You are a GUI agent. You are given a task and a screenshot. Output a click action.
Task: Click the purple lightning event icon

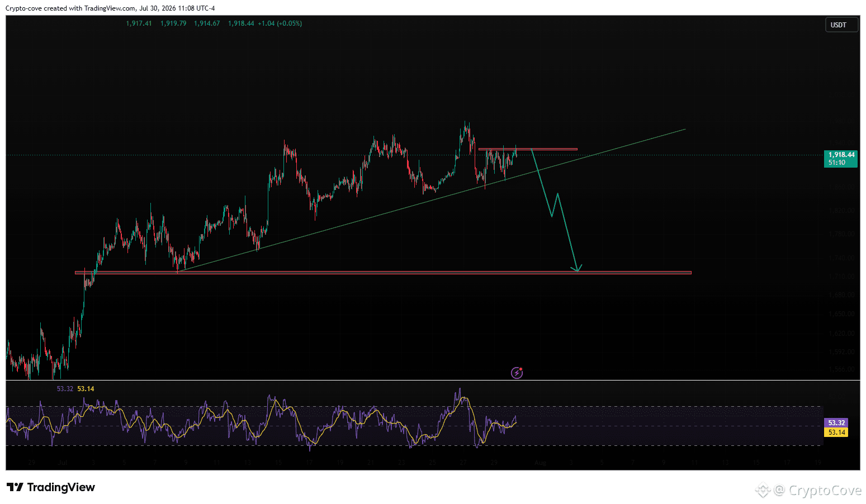[x=517, y=373]
